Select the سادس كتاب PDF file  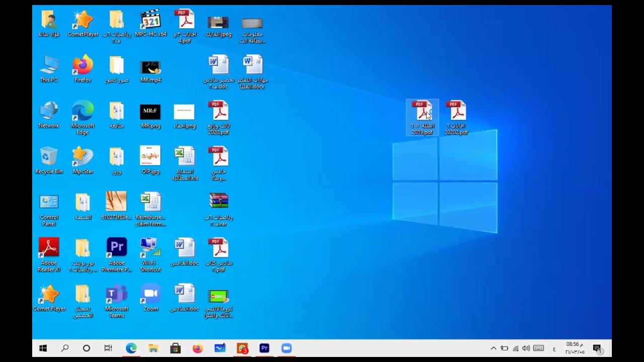tap(218, 255)
